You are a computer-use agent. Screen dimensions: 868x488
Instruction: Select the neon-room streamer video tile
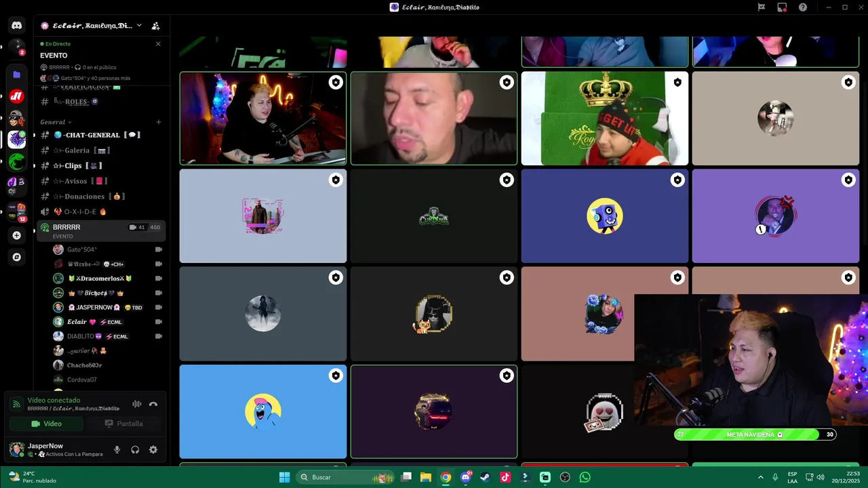tap(263, 119)
